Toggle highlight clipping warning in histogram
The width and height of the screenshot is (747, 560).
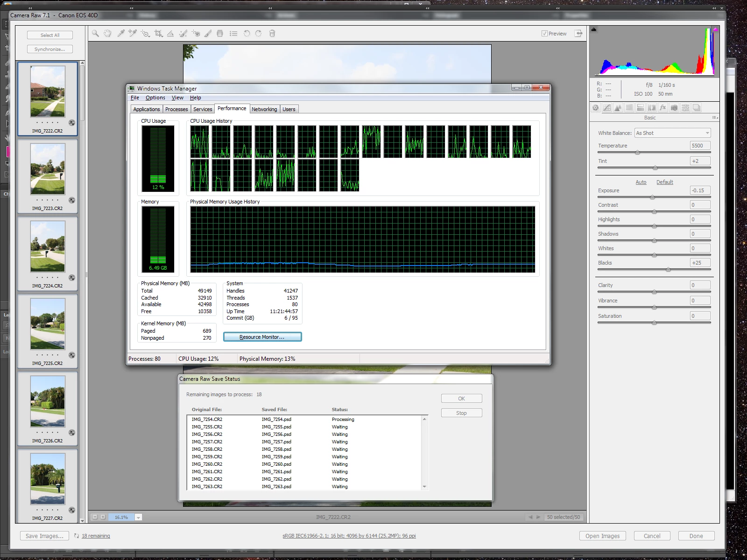[x=715, y=29]
